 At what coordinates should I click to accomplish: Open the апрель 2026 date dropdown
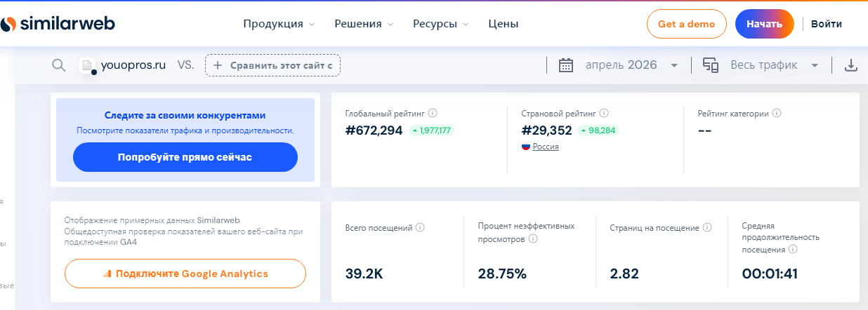click(x=632, y=65)
